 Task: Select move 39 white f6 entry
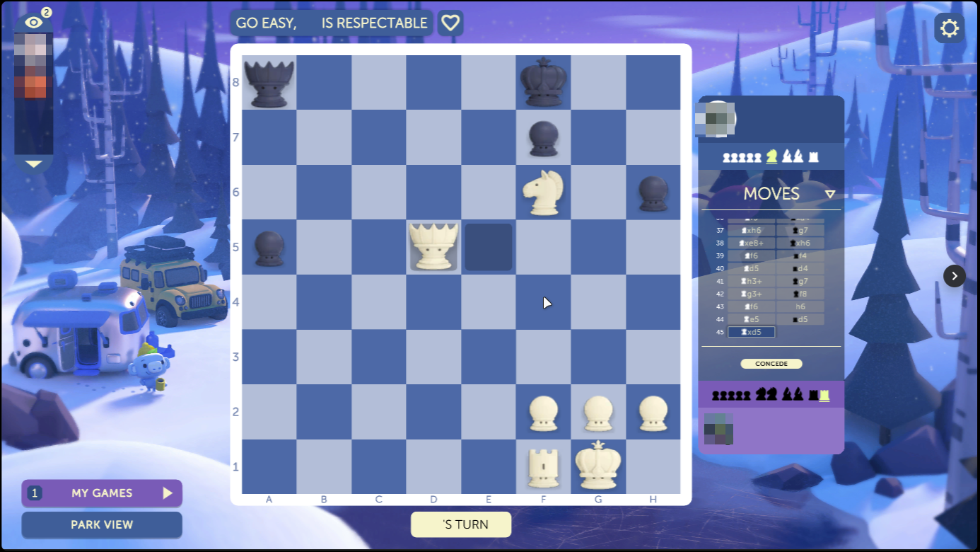tap(752, 255)
